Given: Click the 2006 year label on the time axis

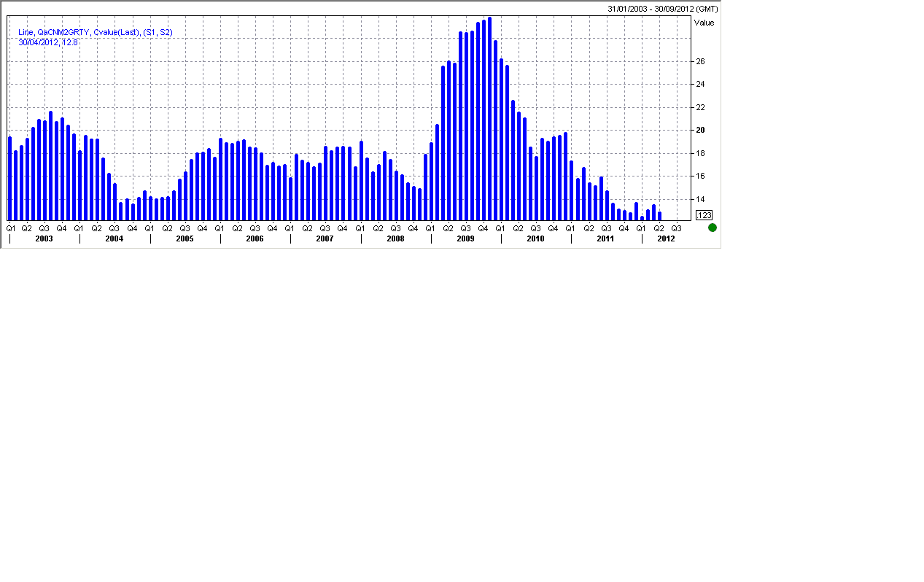Looking at the screenshot, I should click(x=255, y=239).
